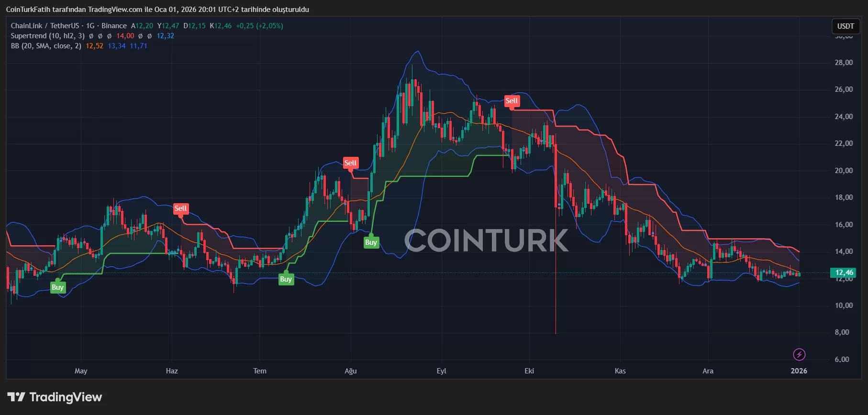The image size is (868, 415).
Task: Select the BB (20, SMA, close, 2) legend
Action: [46, 46]
